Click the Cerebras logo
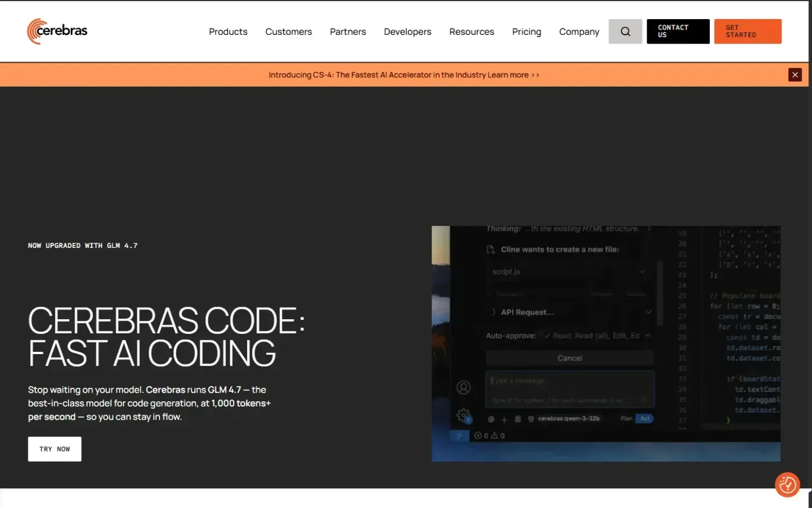Image resolution: width=812 pixels, height=508 pixels. (x=57, y=31)
